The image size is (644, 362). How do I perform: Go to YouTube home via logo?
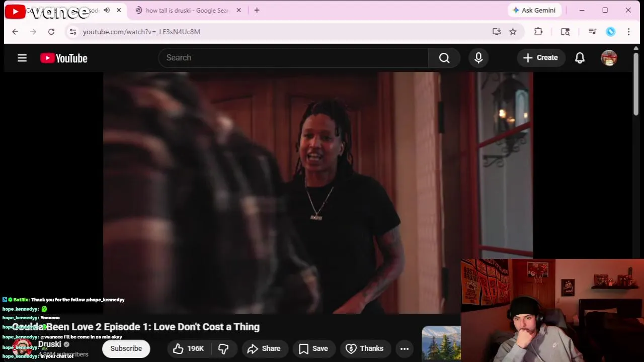pyautogui.click(x=64, y=58)
